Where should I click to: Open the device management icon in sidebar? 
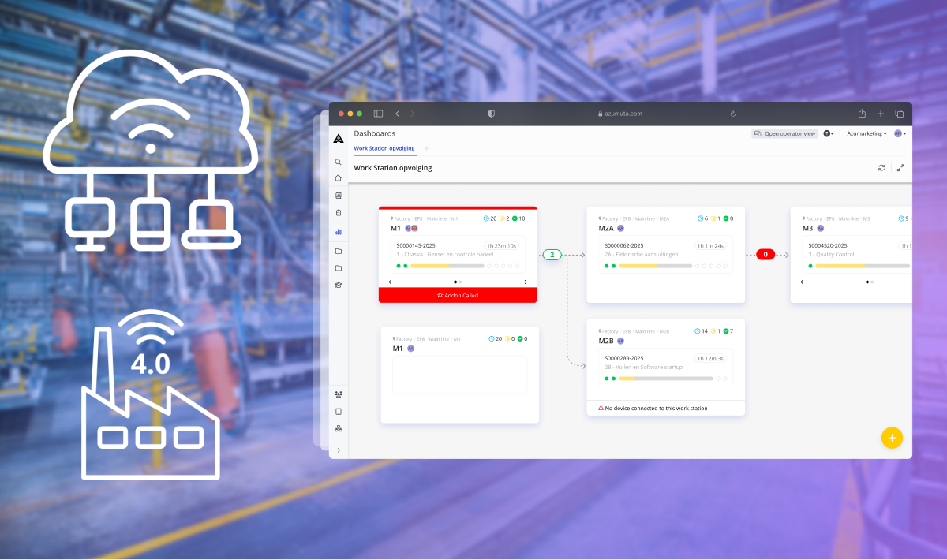pos(338,411)
